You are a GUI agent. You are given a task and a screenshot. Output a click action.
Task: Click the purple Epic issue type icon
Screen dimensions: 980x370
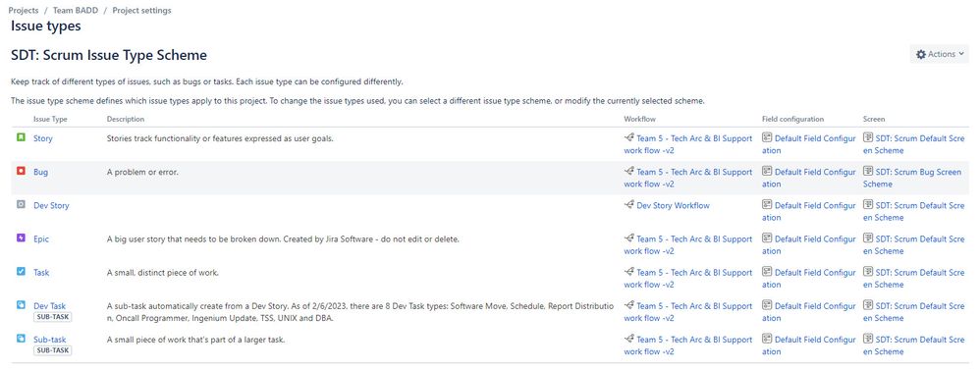(x=21, y=238)
